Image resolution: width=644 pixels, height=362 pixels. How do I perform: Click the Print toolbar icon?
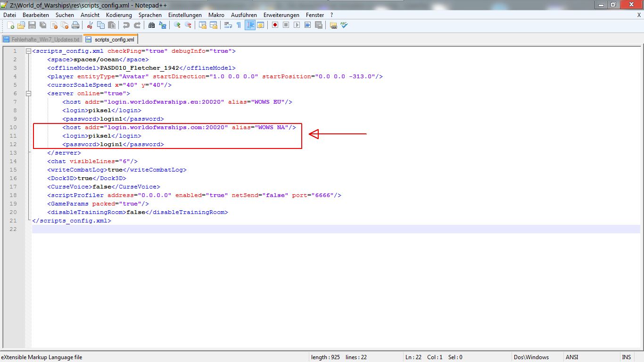coord(75,25)
